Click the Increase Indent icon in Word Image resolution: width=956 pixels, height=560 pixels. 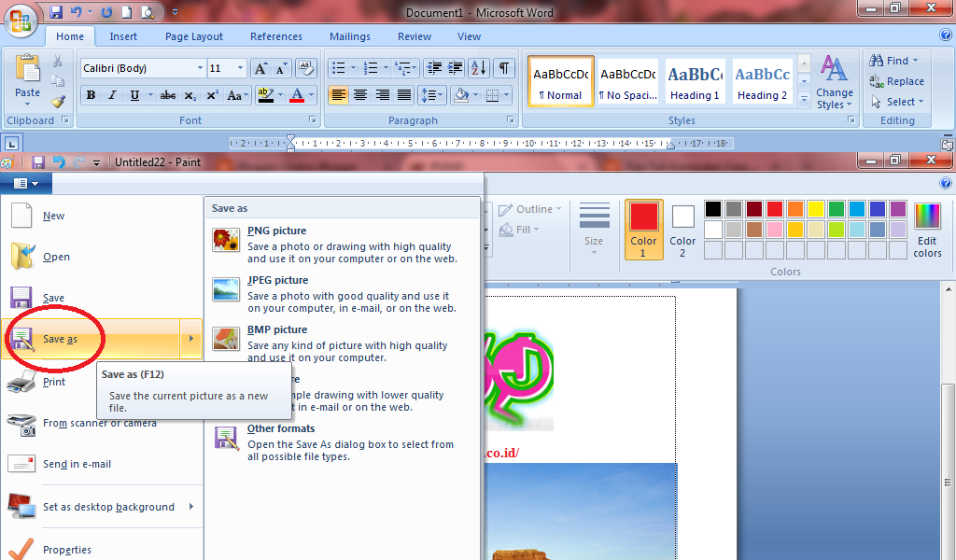tap(456, 67)
